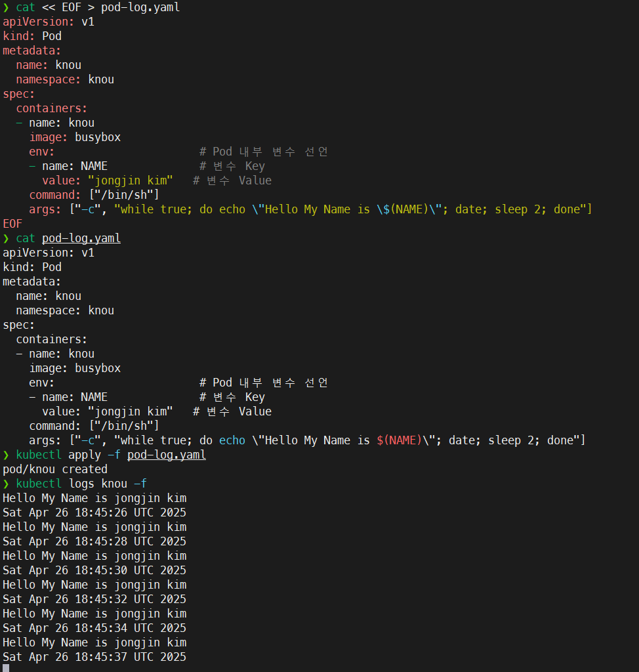
Task: Click the 'Sat Apr 26 18:45:34 UTC 2025' log line
Action: pyautogui.click(x=94, y=628)
